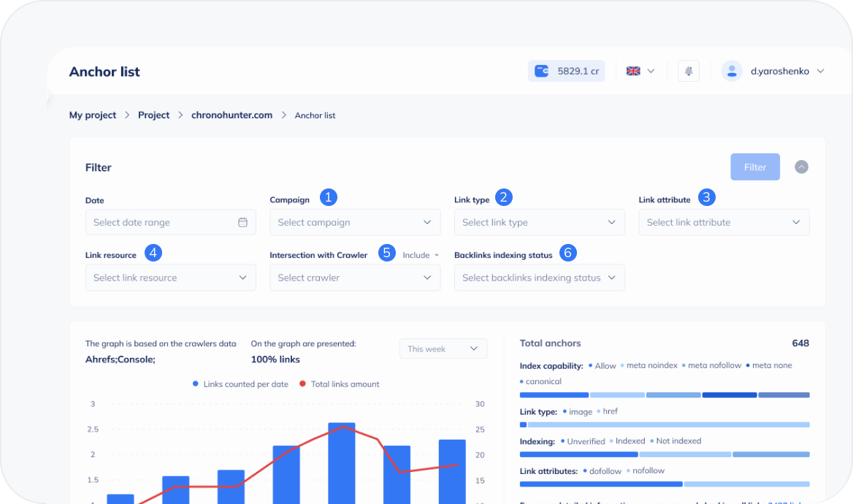853x504 pixels.
Task: Collapse the Filter panel with round arrow
Action: pos(801,167)
